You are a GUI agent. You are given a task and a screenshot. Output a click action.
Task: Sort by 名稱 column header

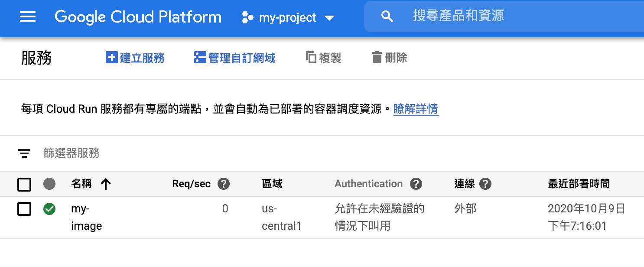point(81,184)
